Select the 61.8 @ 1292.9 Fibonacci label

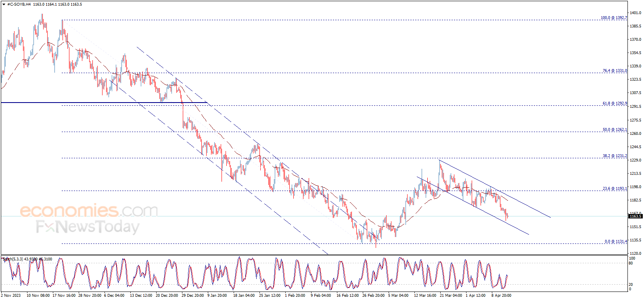pyautogui.click(x=615, y=103)
